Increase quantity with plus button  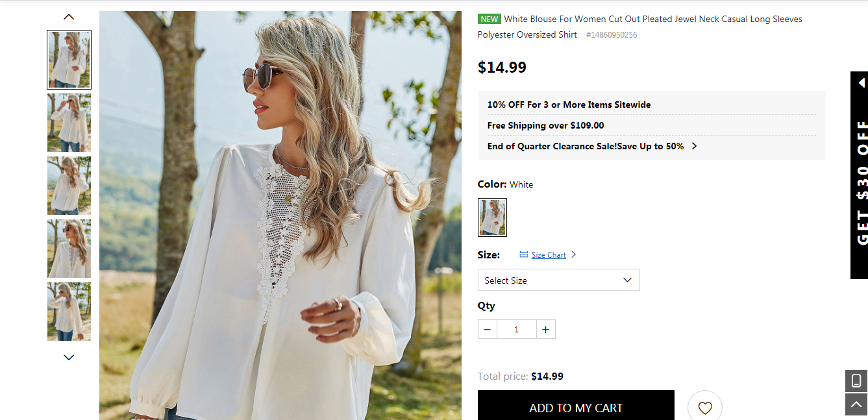point(545,330)
